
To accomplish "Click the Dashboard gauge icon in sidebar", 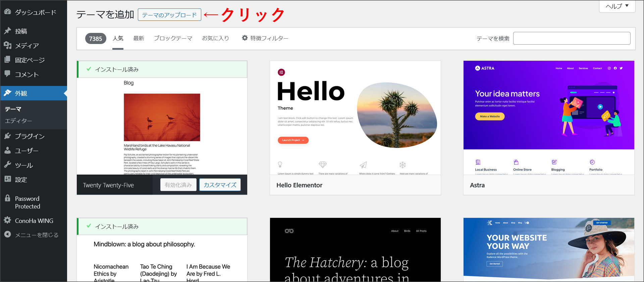I will click(x=7, y=12).
